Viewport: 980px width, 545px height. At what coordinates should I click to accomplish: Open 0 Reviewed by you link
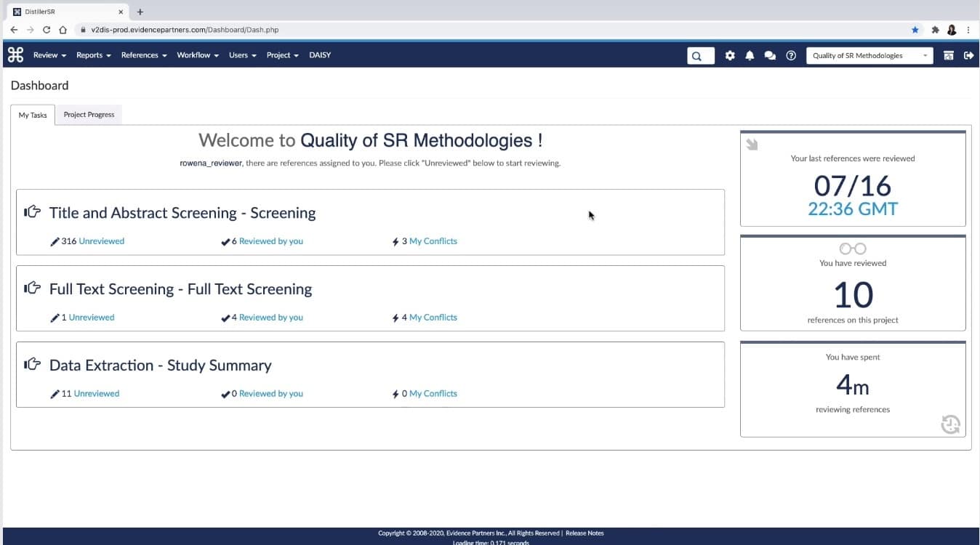click(x=270, y=394)
